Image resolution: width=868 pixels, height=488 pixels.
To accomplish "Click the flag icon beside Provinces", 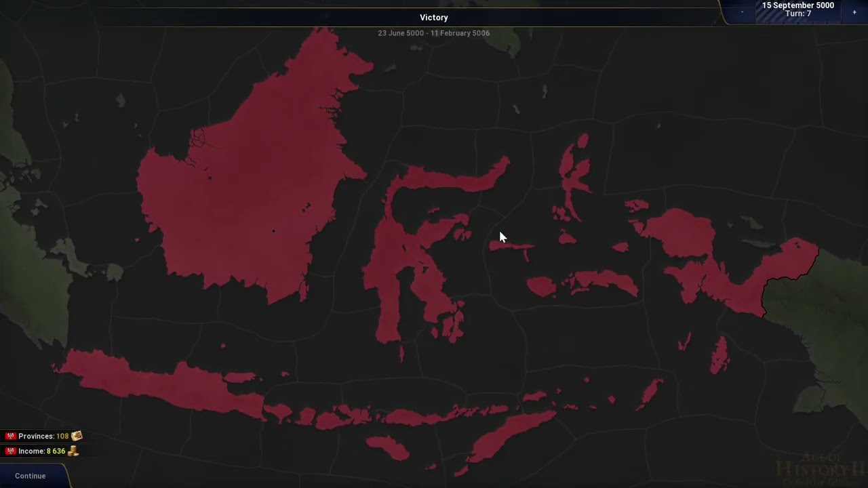I will [x=10, y=436].
